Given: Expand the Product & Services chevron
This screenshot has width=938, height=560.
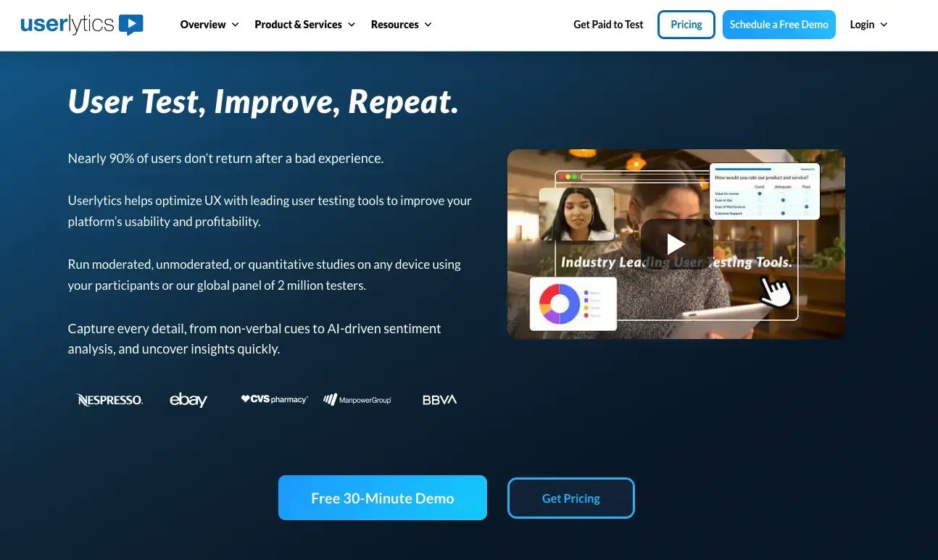Looking at the screenshot, I should (x=352, y=25).
